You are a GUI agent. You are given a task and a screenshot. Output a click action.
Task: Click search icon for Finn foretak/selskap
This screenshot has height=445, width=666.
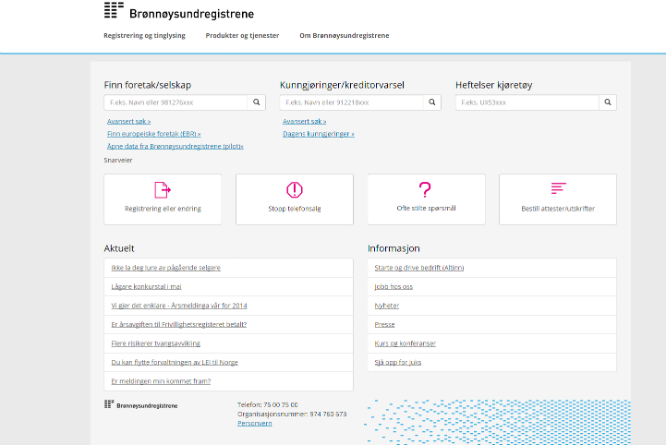pyautogui.click(x=257, y=102)
